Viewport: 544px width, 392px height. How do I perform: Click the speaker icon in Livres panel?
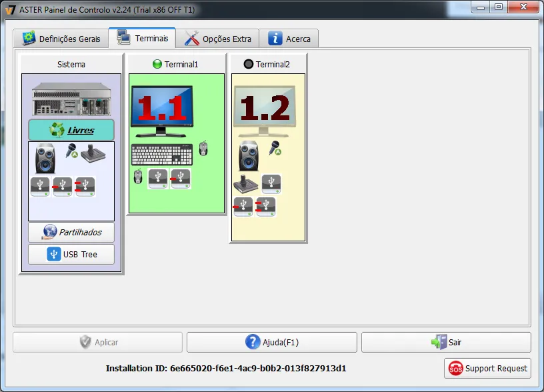tap(45, 159)
